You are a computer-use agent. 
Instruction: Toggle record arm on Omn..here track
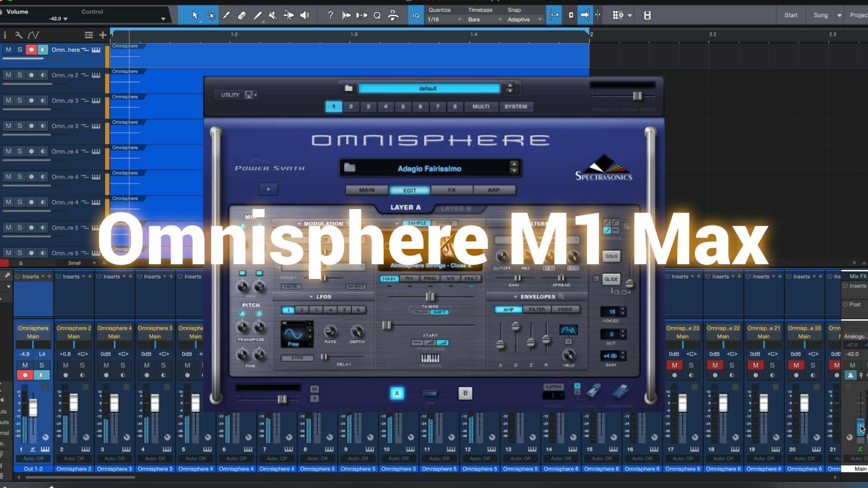tap(31, 50)
